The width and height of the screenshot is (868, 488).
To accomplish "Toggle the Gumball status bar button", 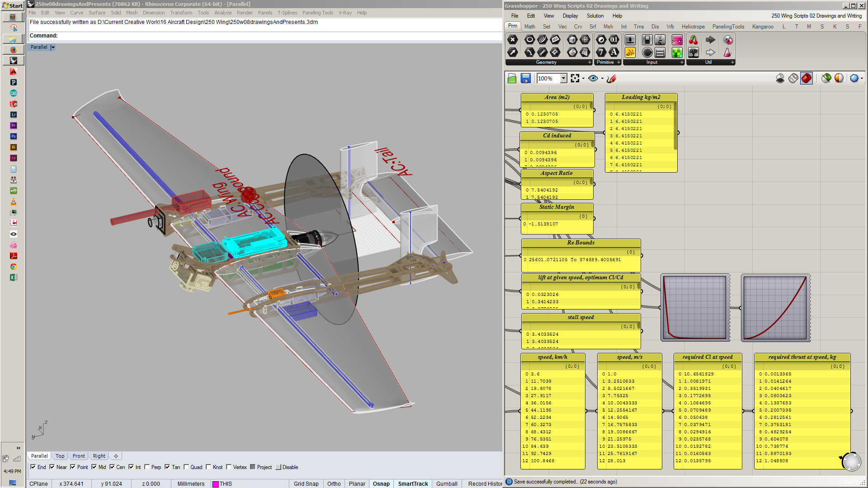I will pyautogui.click(x=446, y=483).
